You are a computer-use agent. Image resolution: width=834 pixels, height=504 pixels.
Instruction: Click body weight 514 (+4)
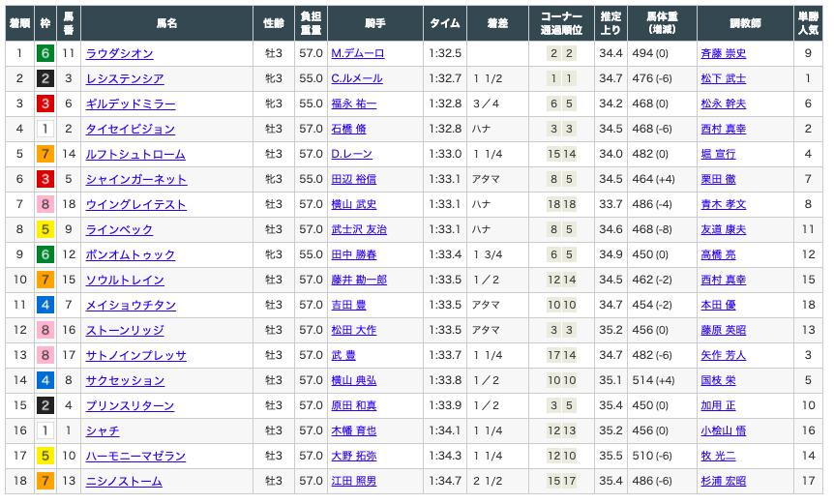point(653,380)
